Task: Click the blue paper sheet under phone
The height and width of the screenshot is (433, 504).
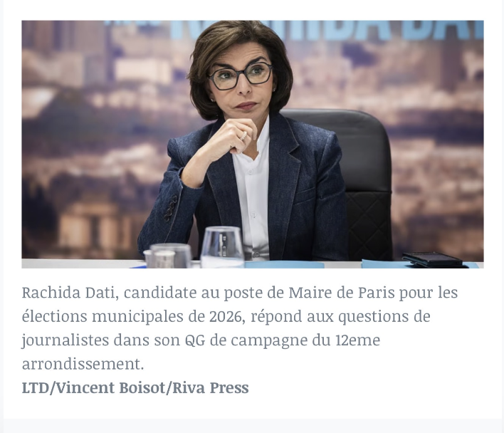Action: [x=419, y=264]
